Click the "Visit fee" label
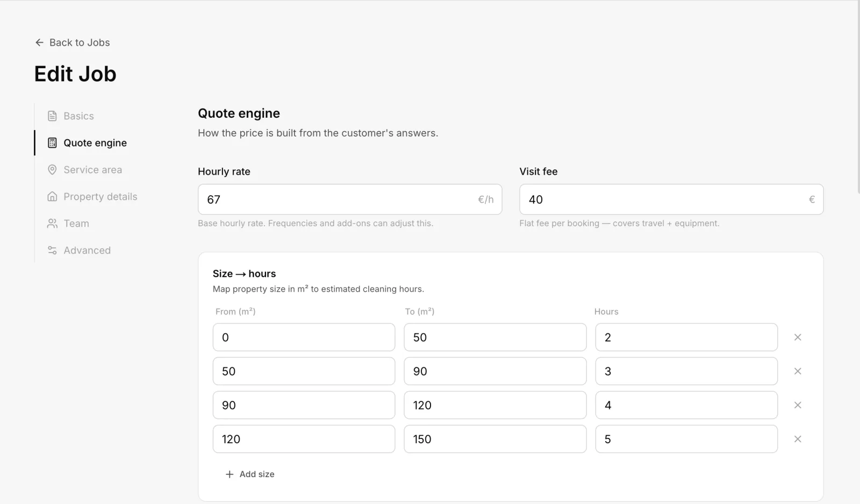Image resolution: width=860 pixels, height=504 pixels. pyautogui.click(x=539, y=171)
